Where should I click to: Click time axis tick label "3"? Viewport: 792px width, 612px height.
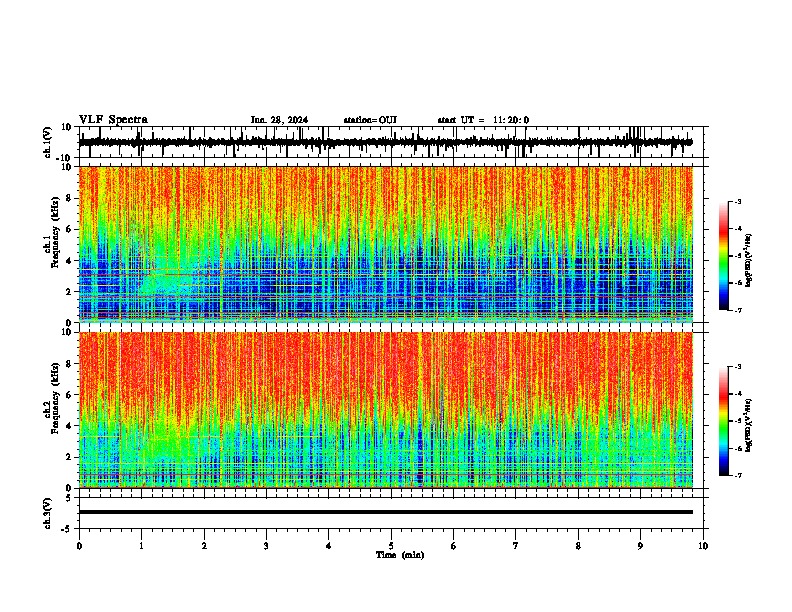point(266,546)
